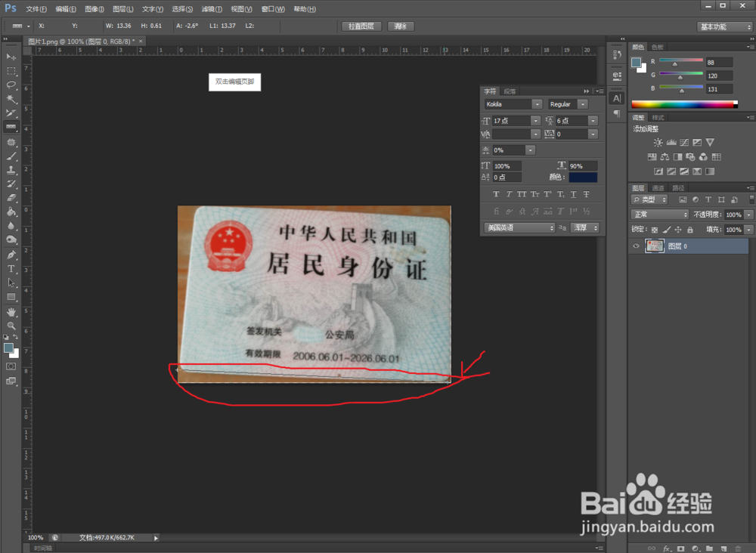Switch to the 色板 tab
The image size is (756, 553).
(657, 47)
